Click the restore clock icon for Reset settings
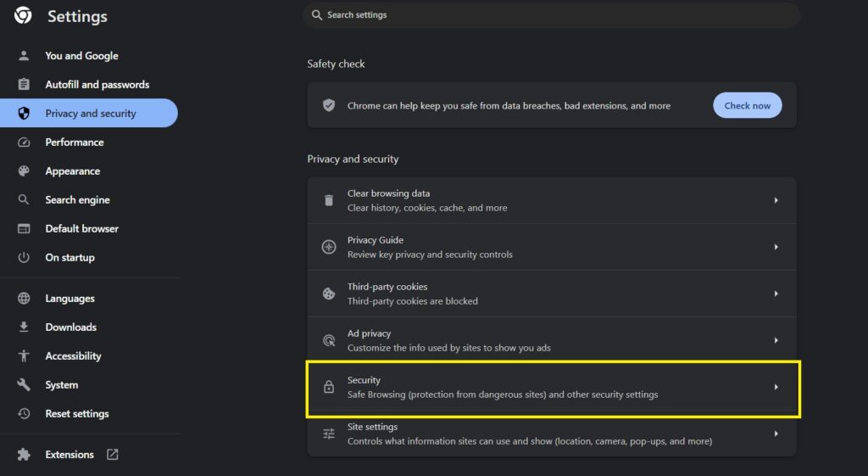 tap(23, 413)
